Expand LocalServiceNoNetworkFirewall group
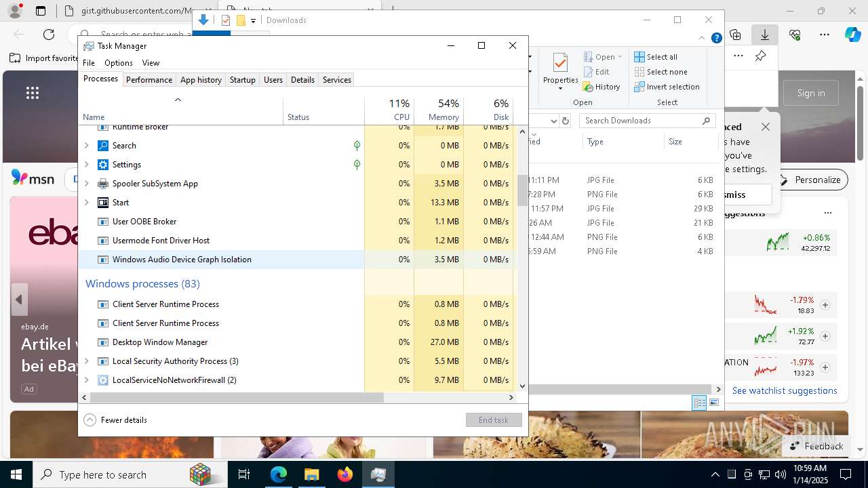The height and width of the screenshot is (488, 868). [86, 380]
